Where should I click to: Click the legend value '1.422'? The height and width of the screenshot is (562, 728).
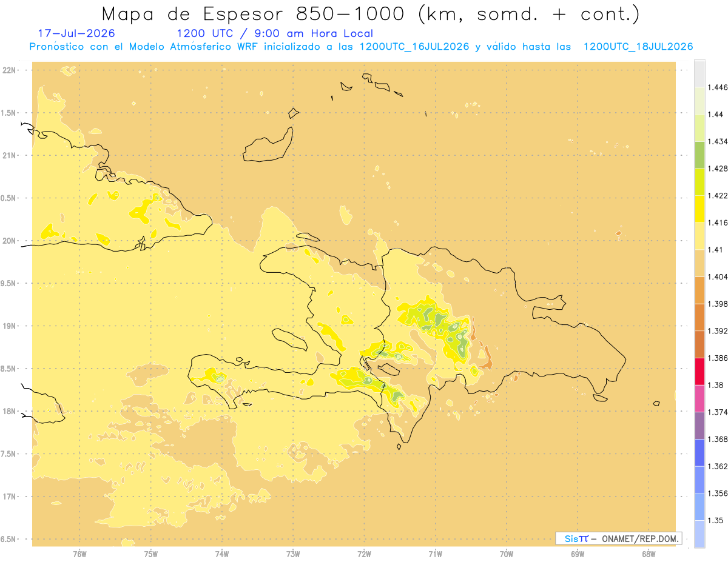[719, 195]
